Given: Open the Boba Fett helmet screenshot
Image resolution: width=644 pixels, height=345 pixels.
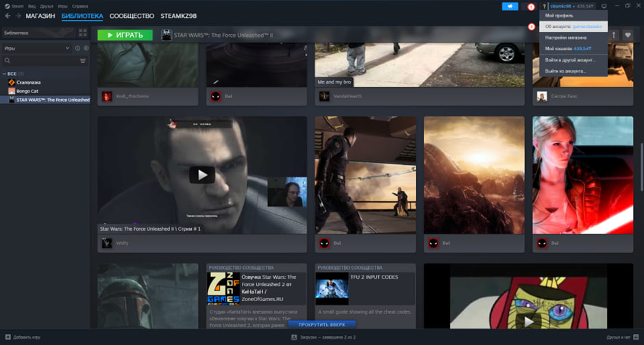Looking at the screenshot, I should pos(148,296).
